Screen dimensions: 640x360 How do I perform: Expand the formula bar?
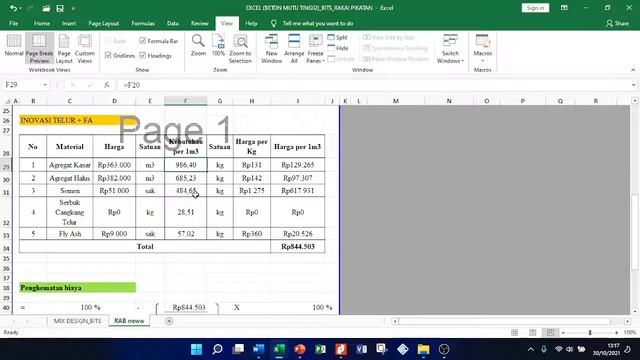pyautogui.click(x=633, y=85)
